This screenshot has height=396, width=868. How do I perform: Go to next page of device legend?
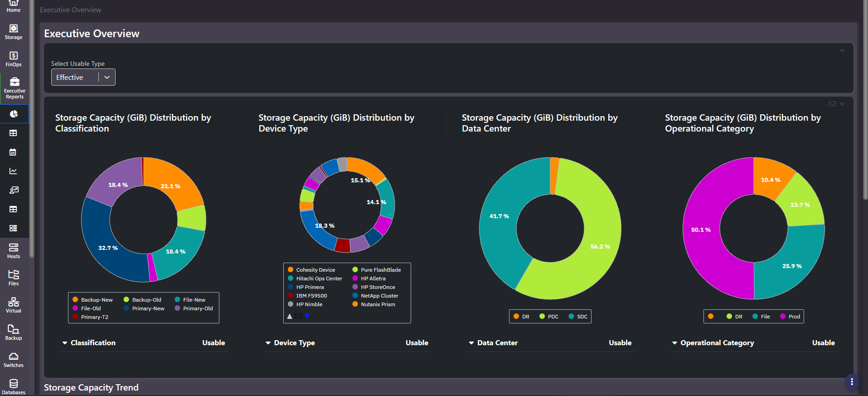307,316
